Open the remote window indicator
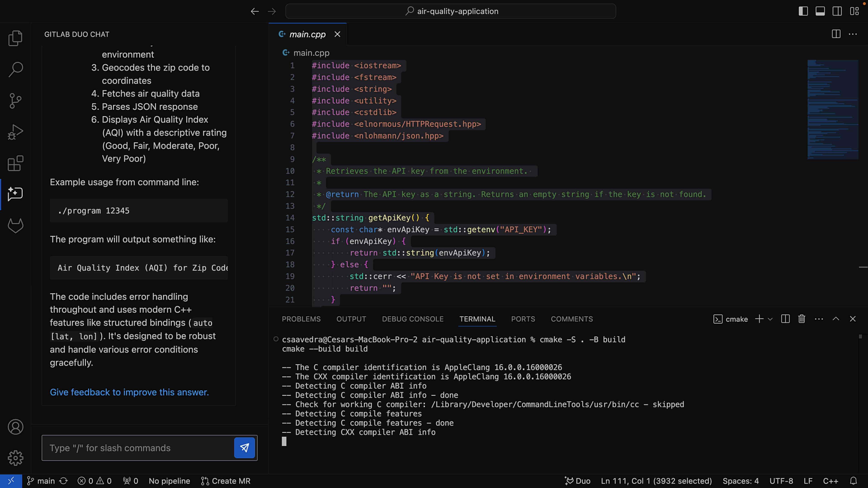 (11, 481)
